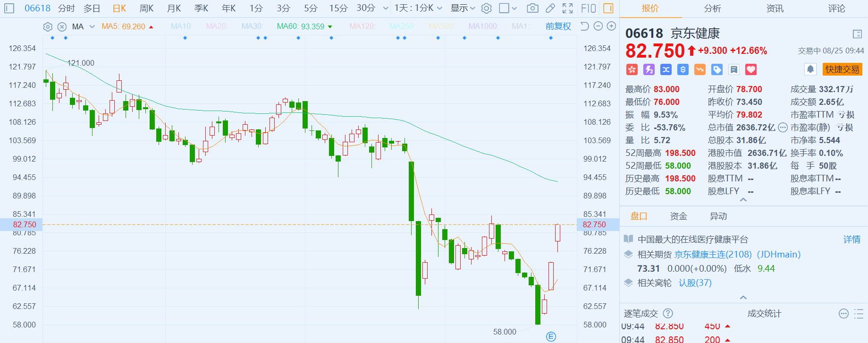Click the screenshot camera icon
868x343 pixels.
point(532,8)
